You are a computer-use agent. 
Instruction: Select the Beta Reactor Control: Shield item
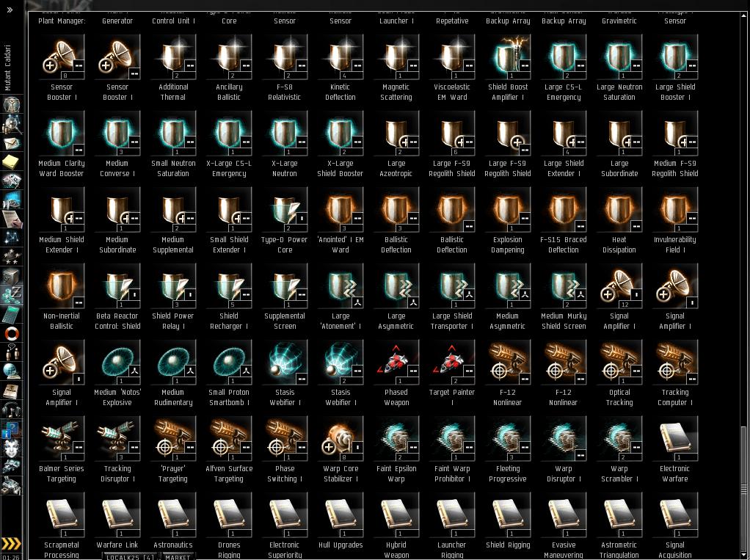click(x=117, y=286)
